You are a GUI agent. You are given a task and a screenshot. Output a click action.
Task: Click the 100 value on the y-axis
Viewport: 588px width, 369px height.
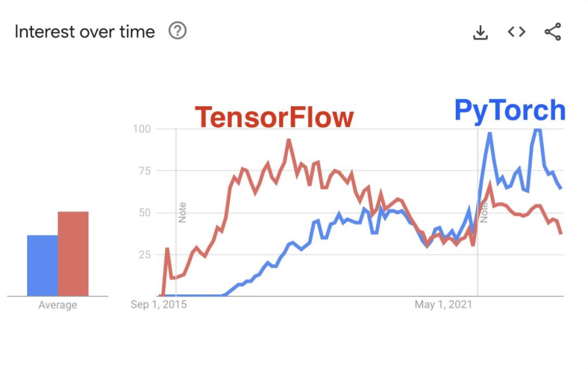(142, 129)
